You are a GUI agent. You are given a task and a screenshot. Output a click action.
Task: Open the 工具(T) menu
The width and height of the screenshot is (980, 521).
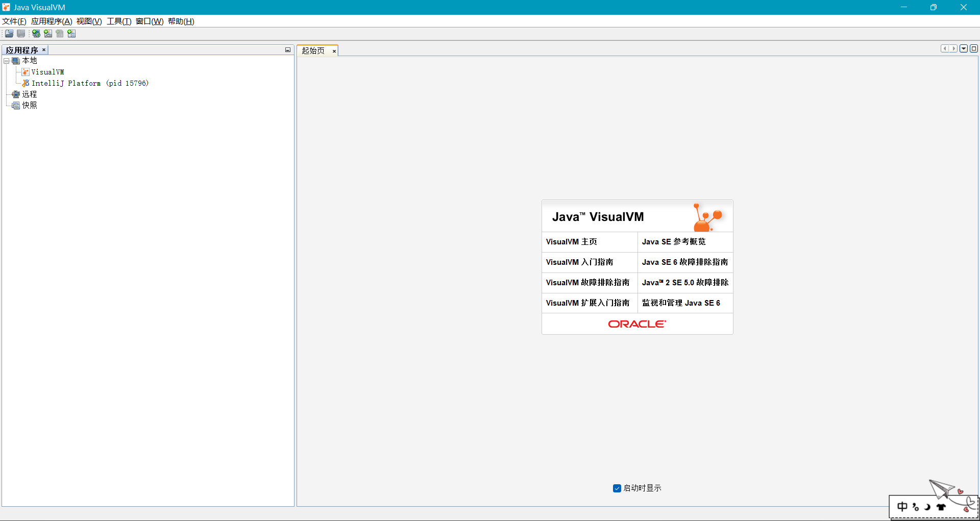tap(119, 21)
